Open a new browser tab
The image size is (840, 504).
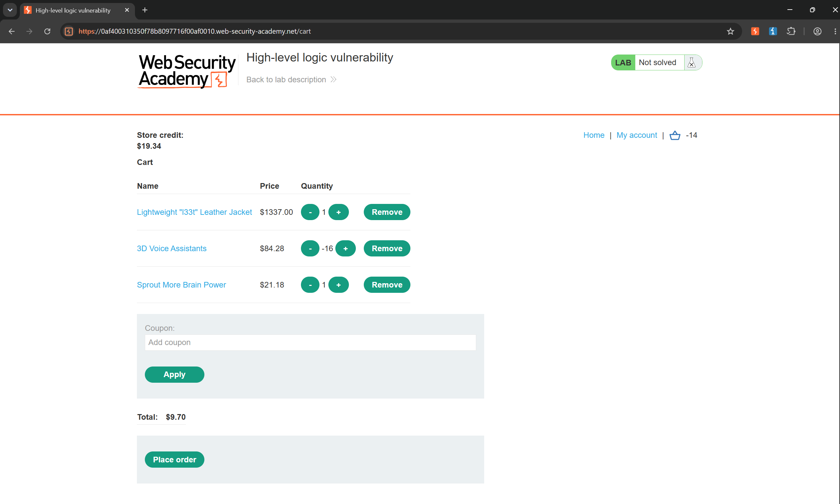pos(145,10)
